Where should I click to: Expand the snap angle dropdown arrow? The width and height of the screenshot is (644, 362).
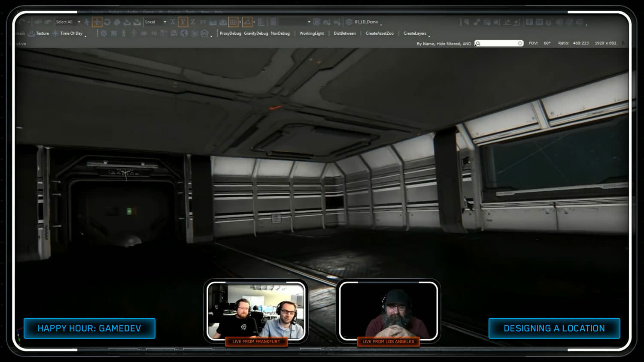click(x=254, y=22)
